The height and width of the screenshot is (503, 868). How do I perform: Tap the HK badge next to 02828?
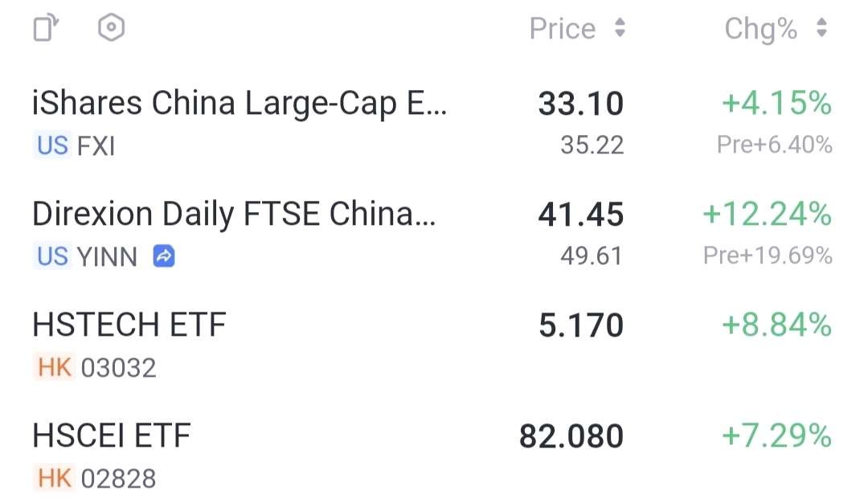54,478
